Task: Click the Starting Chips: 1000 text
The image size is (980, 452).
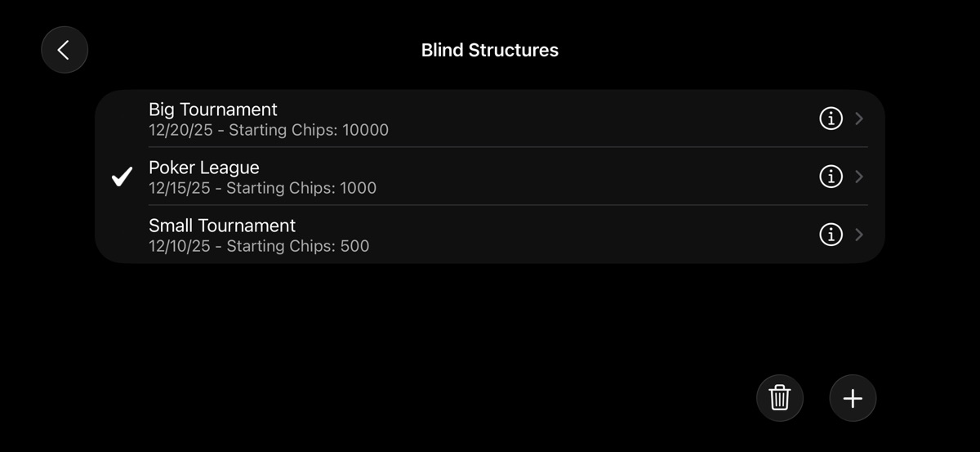Action: (301, 188)
